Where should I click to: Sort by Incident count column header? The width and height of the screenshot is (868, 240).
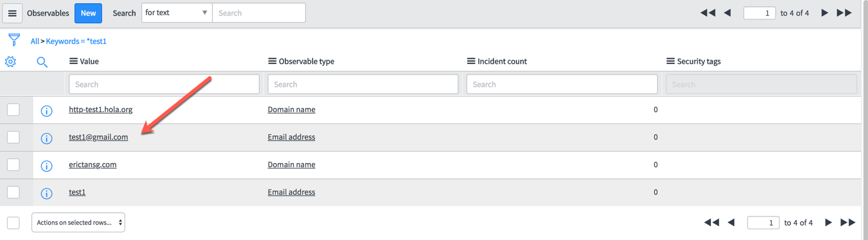tap(502, 61)
